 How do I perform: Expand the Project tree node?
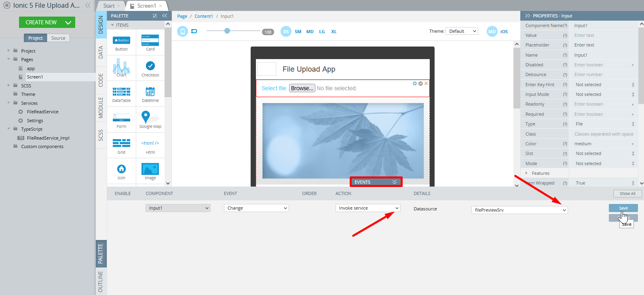(8, 51)
